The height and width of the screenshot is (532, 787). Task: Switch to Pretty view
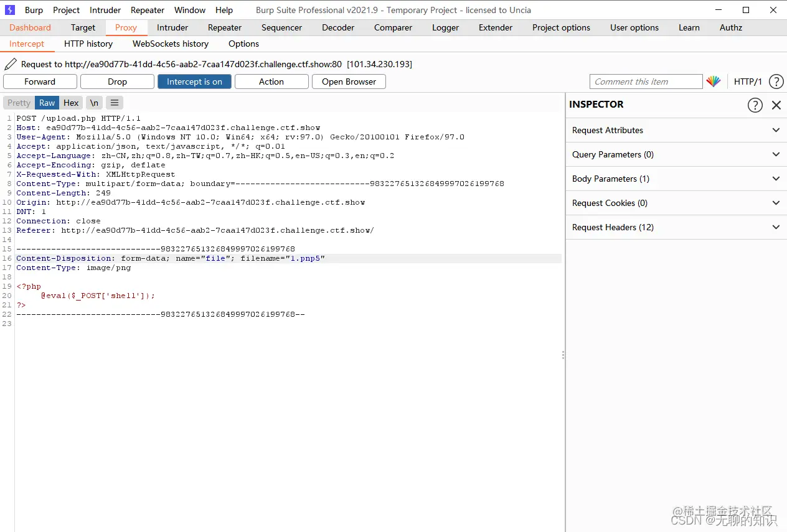[19, 103]
